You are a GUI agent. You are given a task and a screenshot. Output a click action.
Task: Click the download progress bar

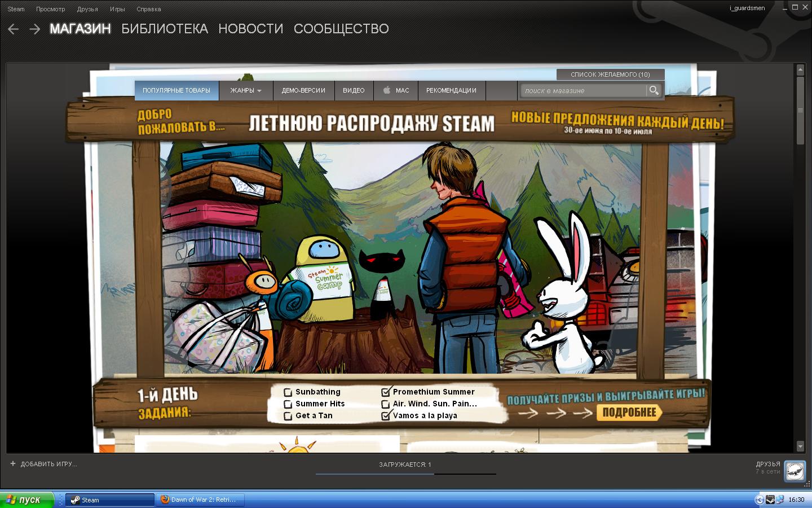[406, 474]
